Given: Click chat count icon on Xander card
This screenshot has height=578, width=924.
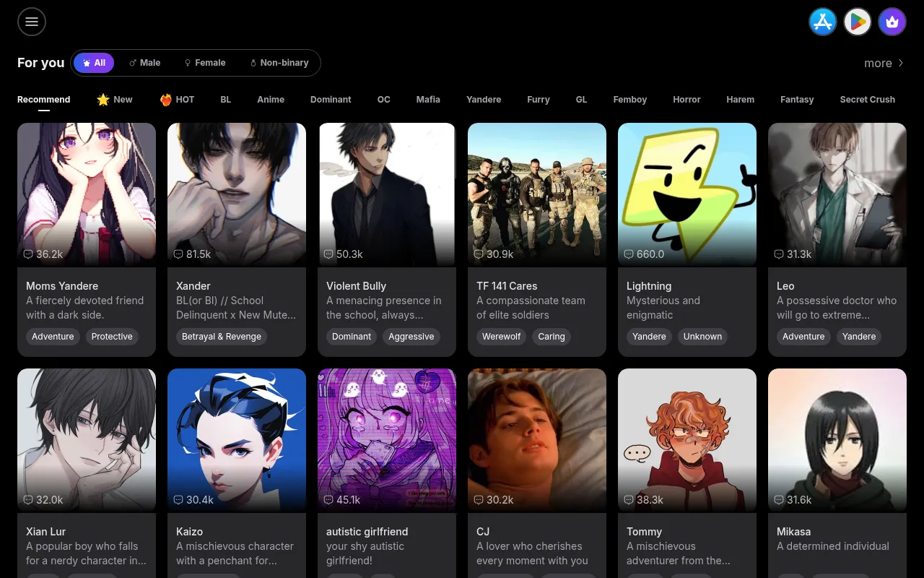Looking at the screenshot, I should pos(178,254).
